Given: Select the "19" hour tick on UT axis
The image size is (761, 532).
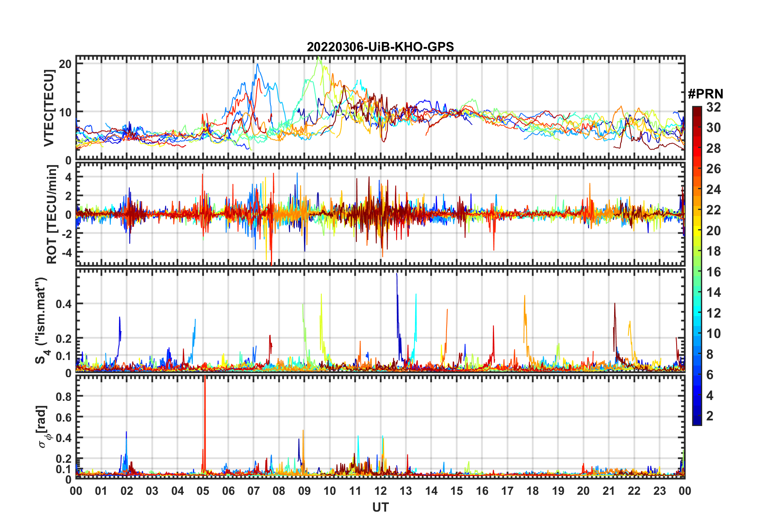Looking at the screenshot, I should [x=558, y=491].
